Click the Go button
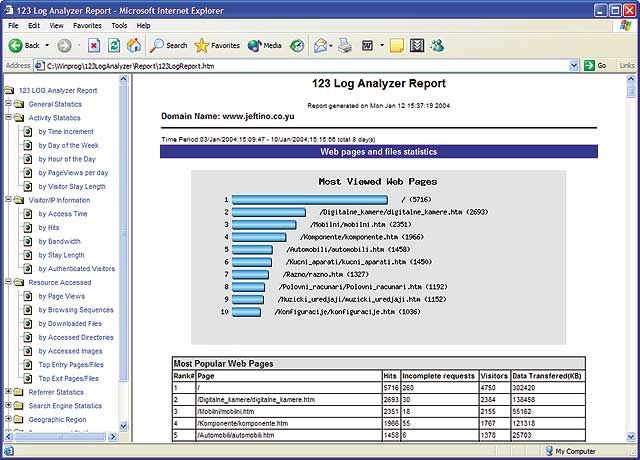 coord(595,65)
